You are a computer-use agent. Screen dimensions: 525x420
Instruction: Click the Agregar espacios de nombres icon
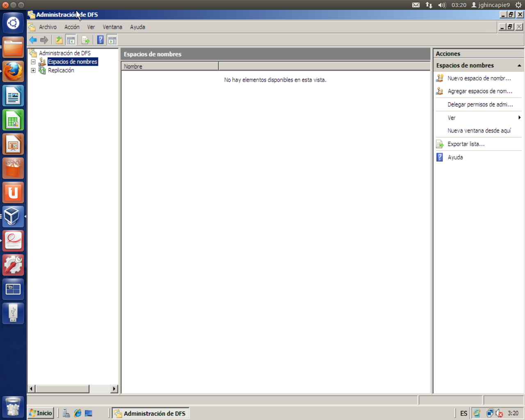click(440, 91)
